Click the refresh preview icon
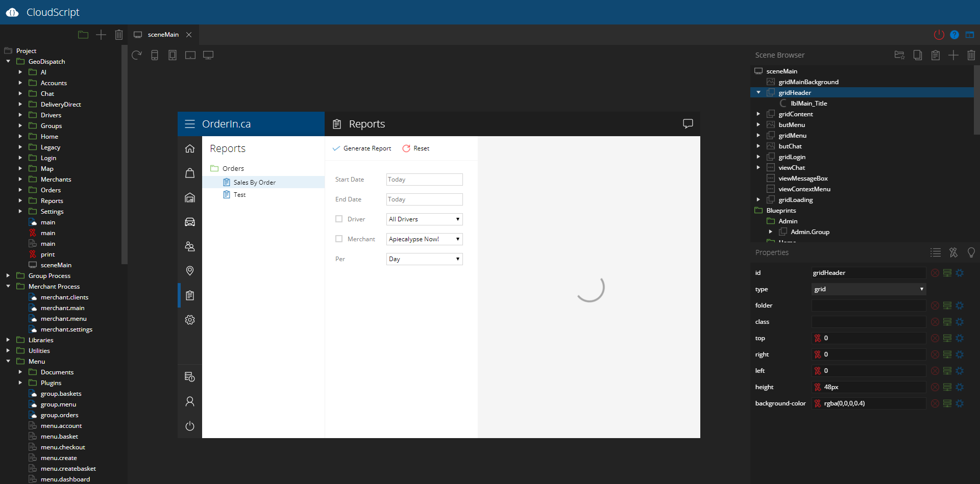Image resolution: width=980 pixels, height=484 pixels. coord(136,55)
